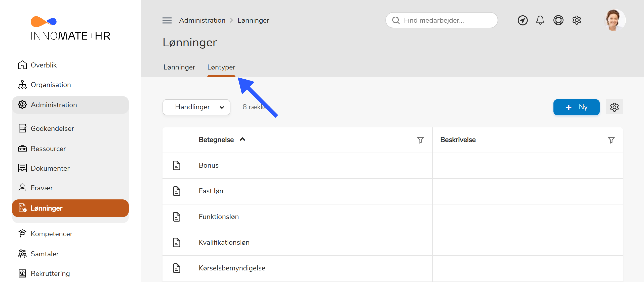Screen dimensions: 644x282
Task: Click Administration in the breadcrumb
Action: pyautogui.click(x=202, y=20)
